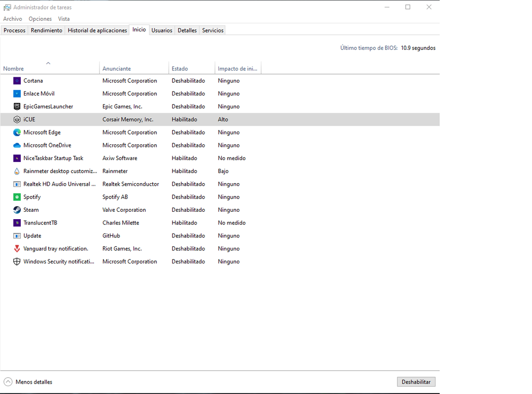Click the Bajo impact value
The image size is (532, 394).
[223, 171]
